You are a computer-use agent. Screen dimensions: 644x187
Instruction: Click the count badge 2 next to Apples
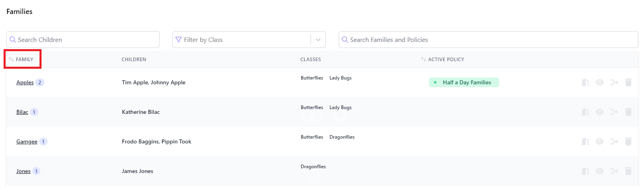click(x=40, y=82)
